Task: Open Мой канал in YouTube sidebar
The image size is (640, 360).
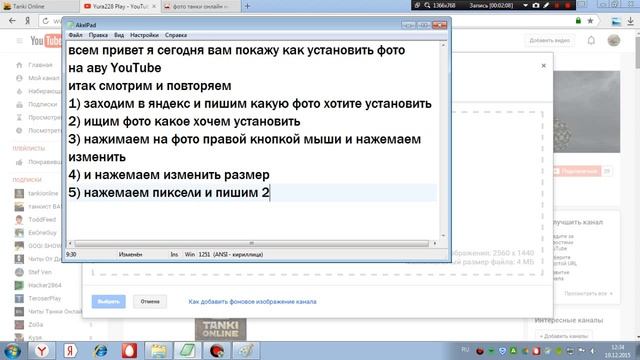Action: point(43,78)
